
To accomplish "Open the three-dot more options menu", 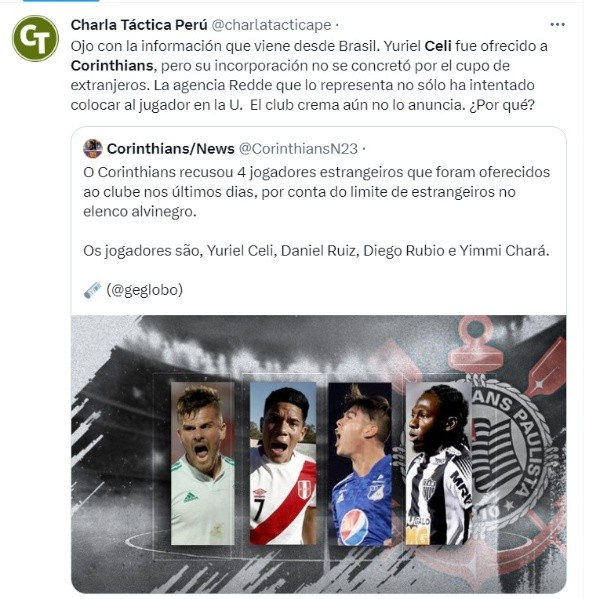I will click(557, 24).
